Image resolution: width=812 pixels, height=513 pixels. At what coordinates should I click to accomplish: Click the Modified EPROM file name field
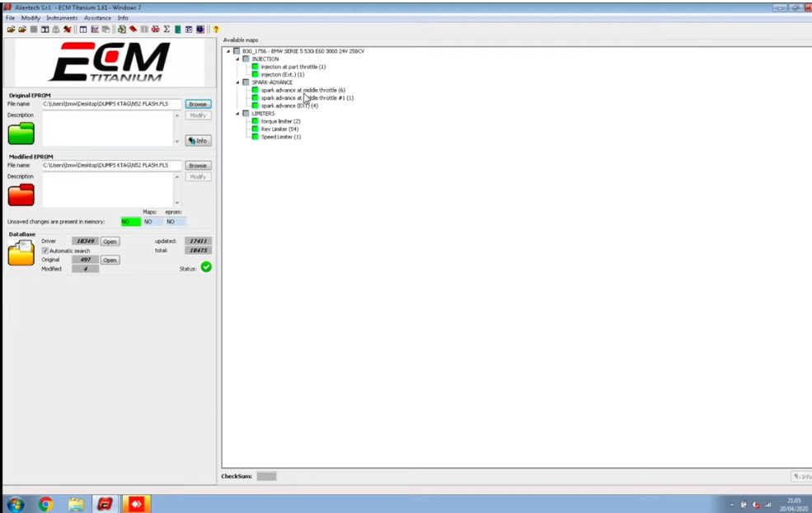pos(112,165)
